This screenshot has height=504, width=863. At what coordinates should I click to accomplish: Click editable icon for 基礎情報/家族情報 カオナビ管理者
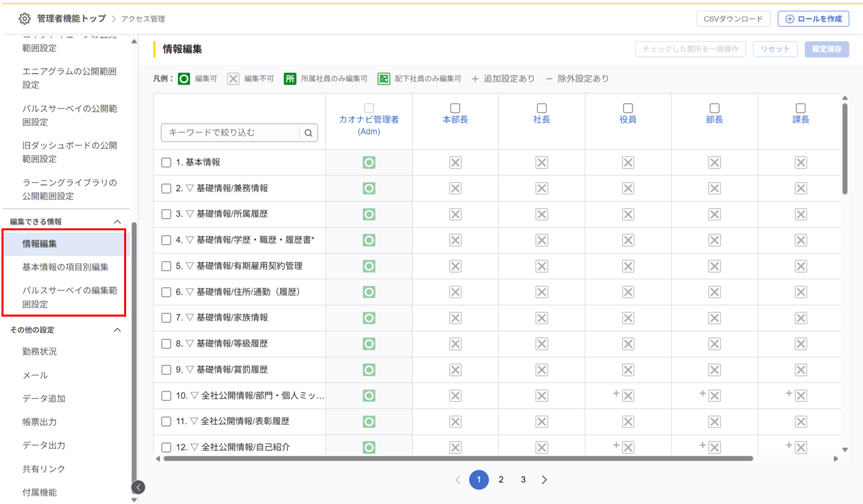click(x=369, y=318)
